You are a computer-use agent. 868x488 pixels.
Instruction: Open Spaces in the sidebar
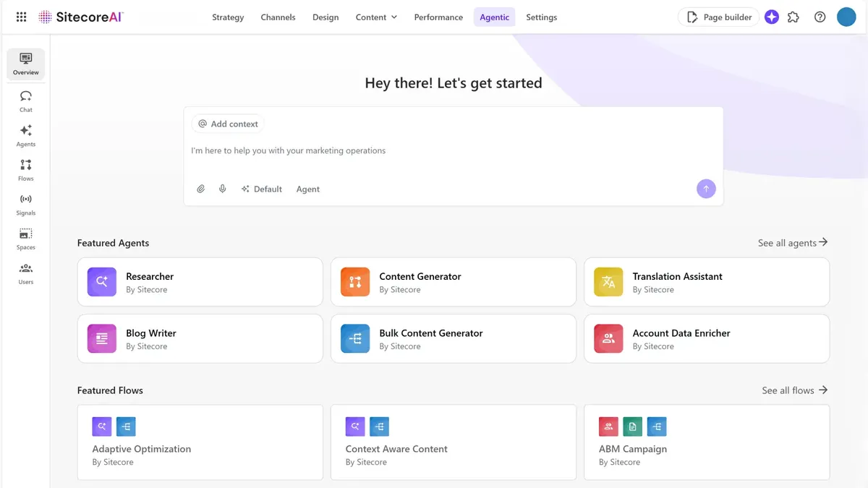coord(26,239)
